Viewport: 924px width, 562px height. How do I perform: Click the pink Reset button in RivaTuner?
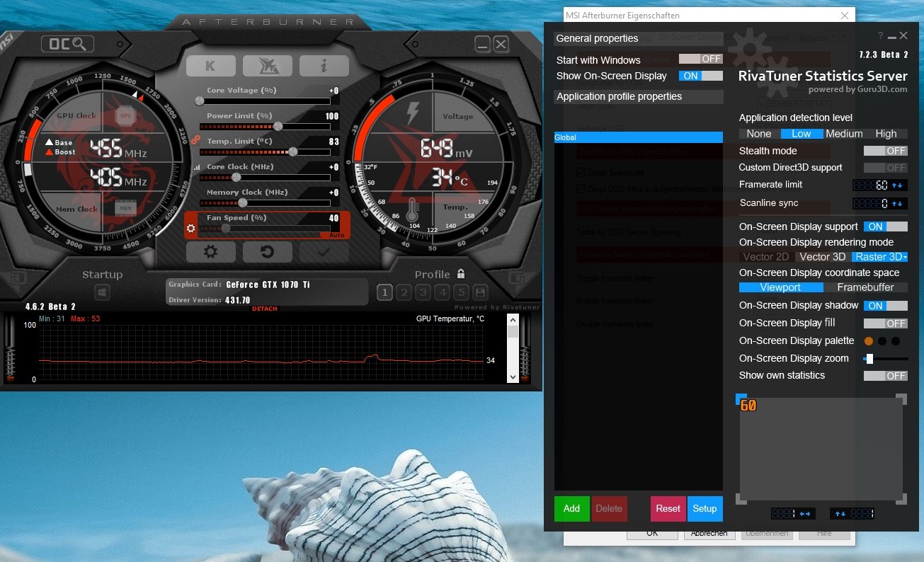(x=668, y=508)
